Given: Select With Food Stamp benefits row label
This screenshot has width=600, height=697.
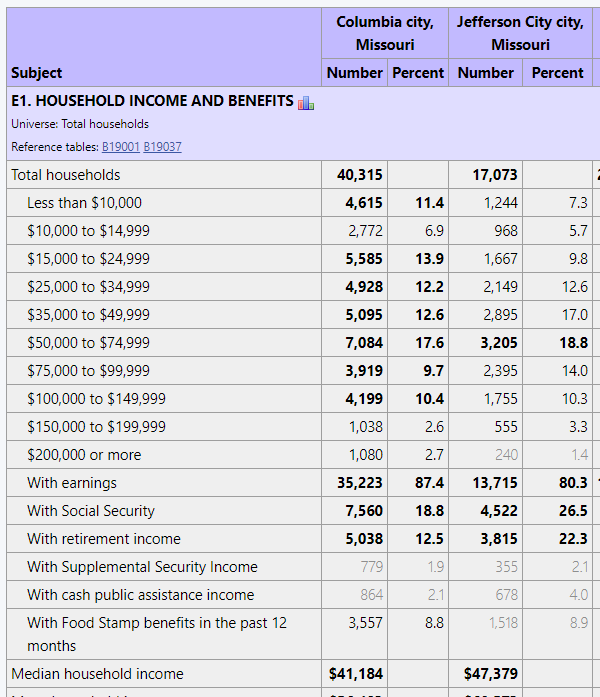Looking at the screenshot, I should coord(156,623).
